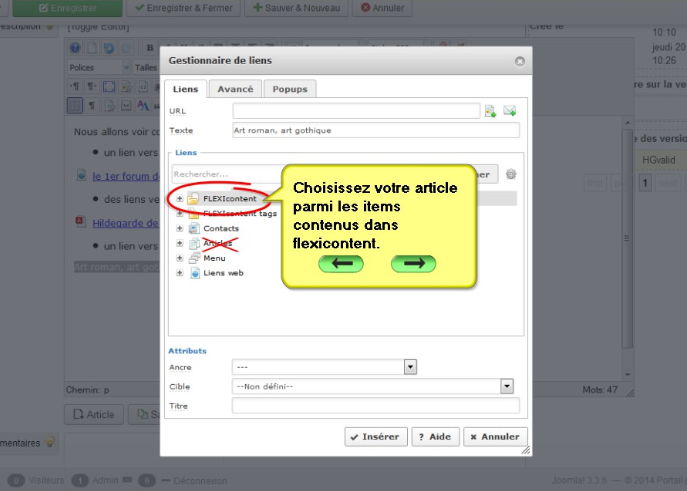Image resolution: width=687 pixels, height=491 pixels.
Task: Open the Polices font dropdown in the editor
Action: click(99, 67)
